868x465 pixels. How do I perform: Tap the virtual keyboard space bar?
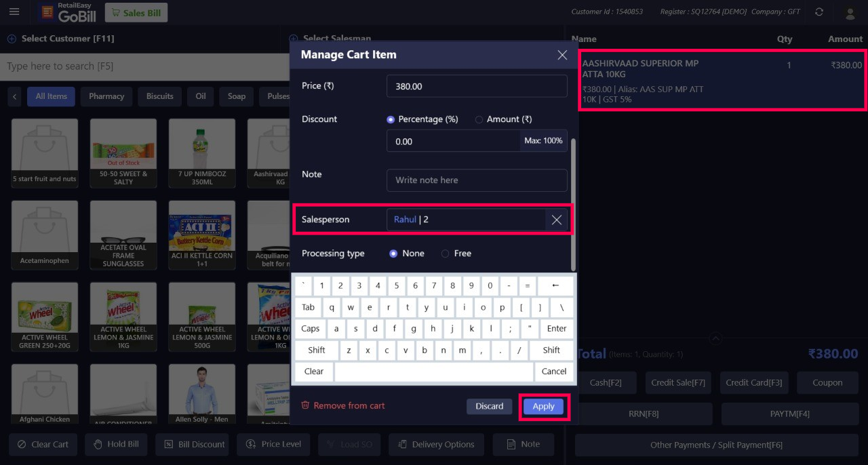[x=434, y=371]
